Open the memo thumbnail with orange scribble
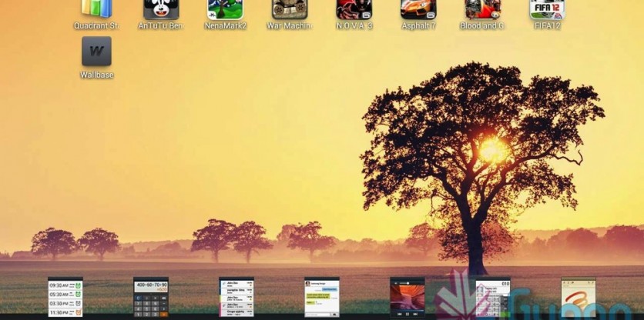Image resolution: width=644 pixels, height=320 pixels. (578, 298)
